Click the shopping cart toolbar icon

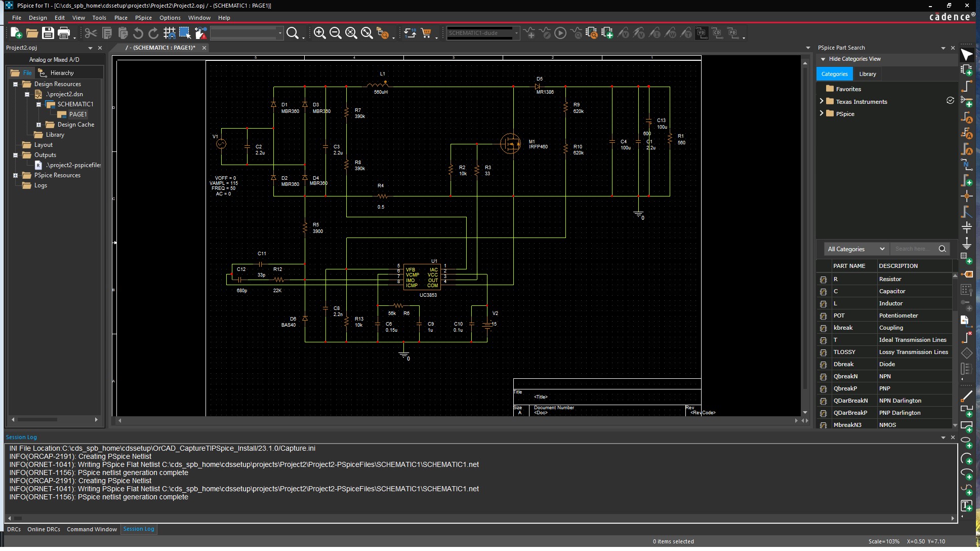pyautogui.click(x=426, y=33)
